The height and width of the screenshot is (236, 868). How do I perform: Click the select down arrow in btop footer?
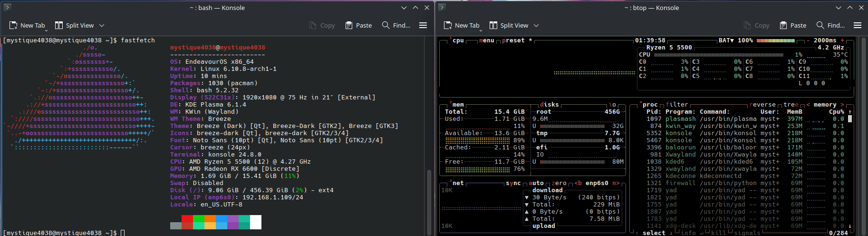click(x=671, y=233)
